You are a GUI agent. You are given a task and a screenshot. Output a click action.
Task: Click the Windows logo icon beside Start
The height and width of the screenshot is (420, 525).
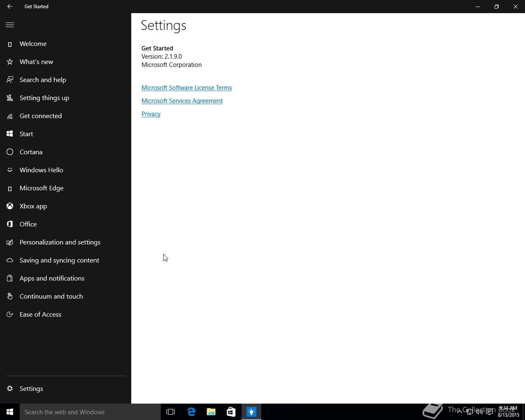[x=10, y=134]
